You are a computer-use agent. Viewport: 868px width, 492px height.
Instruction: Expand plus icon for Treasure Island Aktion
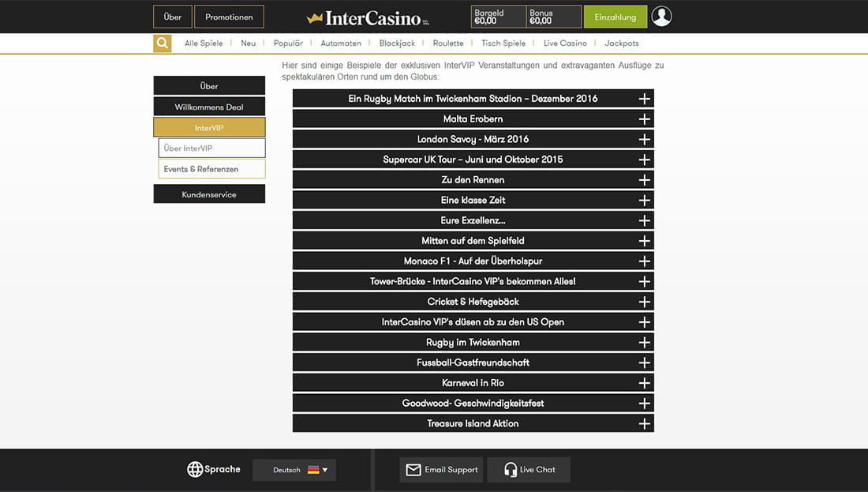(x=644, y=424)
